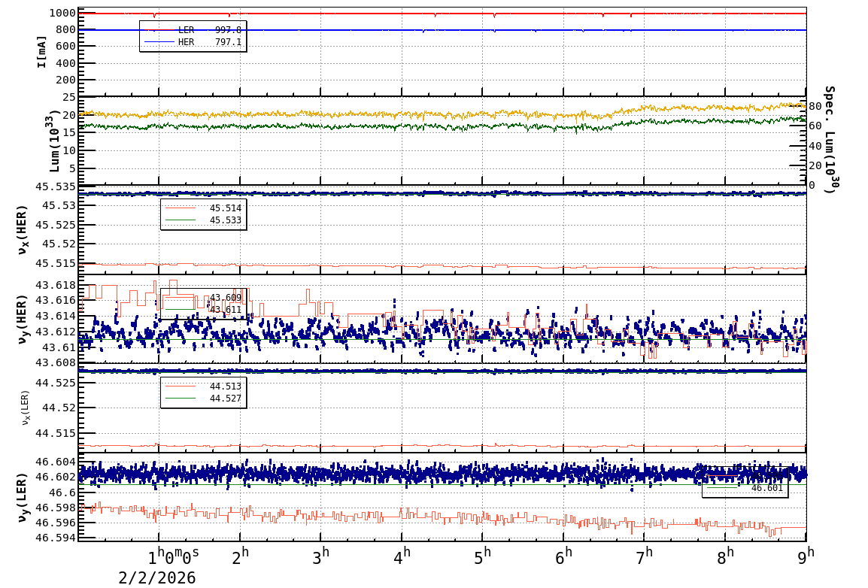Click the 25 tick on Lum axis

click(69, 98)
